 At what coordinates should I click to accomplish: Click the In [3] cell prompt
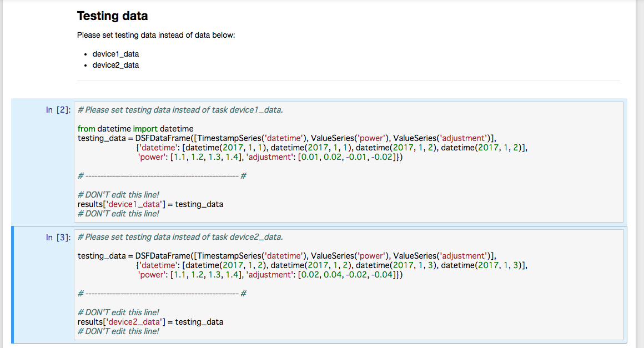(x=58, y=238)
